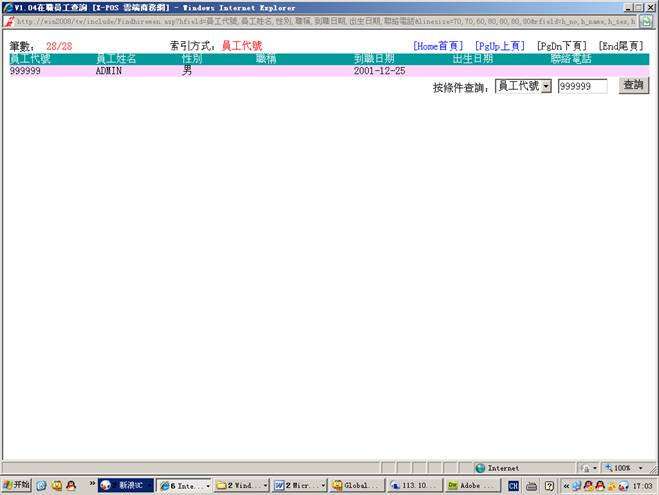
Task: Go to PgUp上頁 previous page
Action: 499,46
